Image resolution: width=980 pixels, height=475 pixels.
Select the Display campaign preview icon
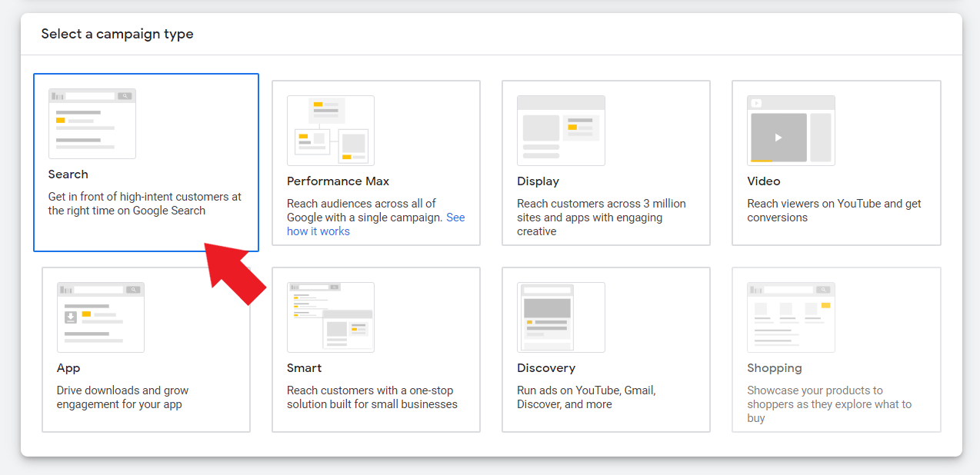coord(561,130)
